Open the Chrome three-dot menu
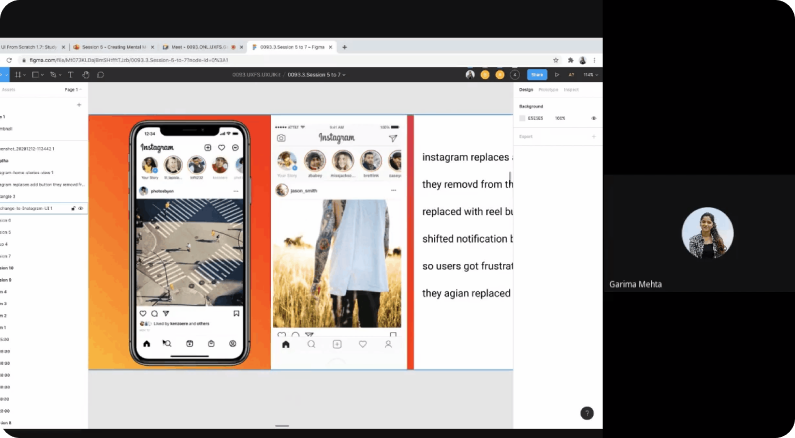795x438 pixels. pyautogui.click(x=594, y=60)
